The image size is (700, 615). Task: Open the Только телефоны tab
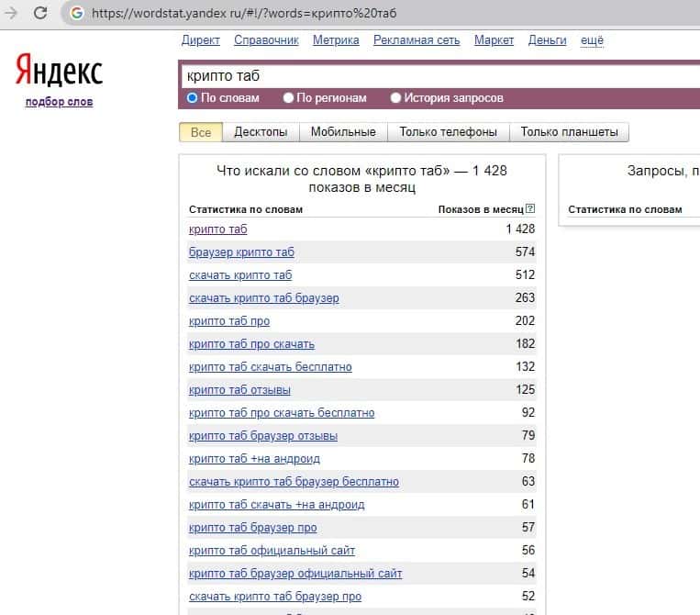[x=448, y=132]
